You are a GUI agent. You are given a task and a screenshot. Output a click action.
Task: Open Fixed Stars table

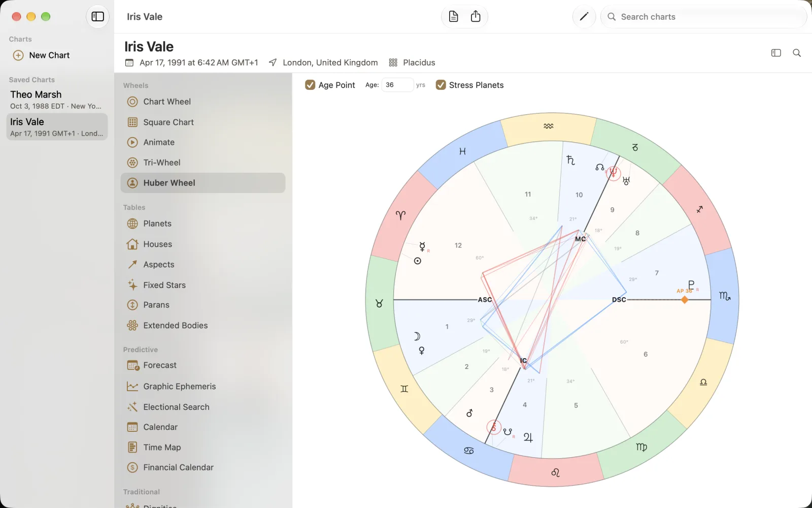click(203, 285)
